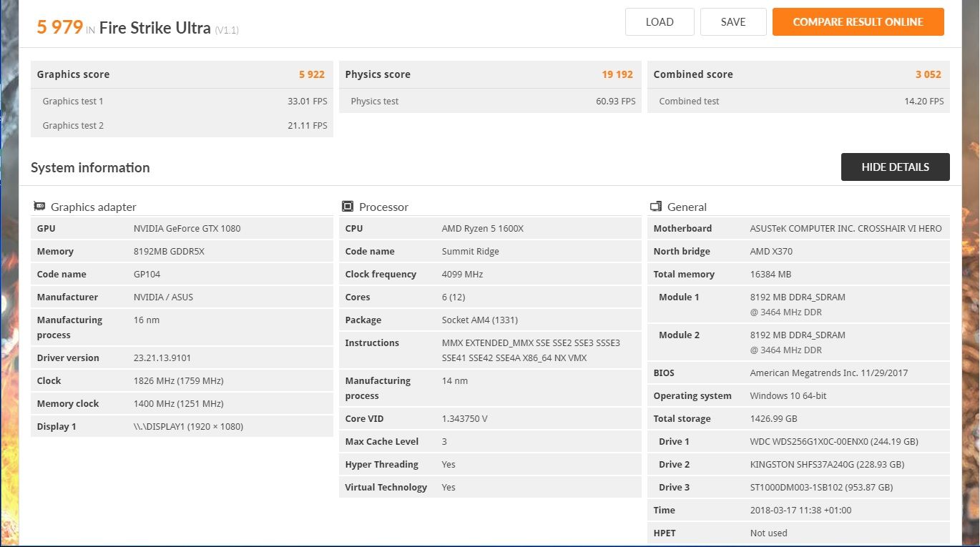This screenshot has width=980, height=547.
Task: Select motherboard CROSSHAIR VI HERO entry
Action: tap(846, 229)
